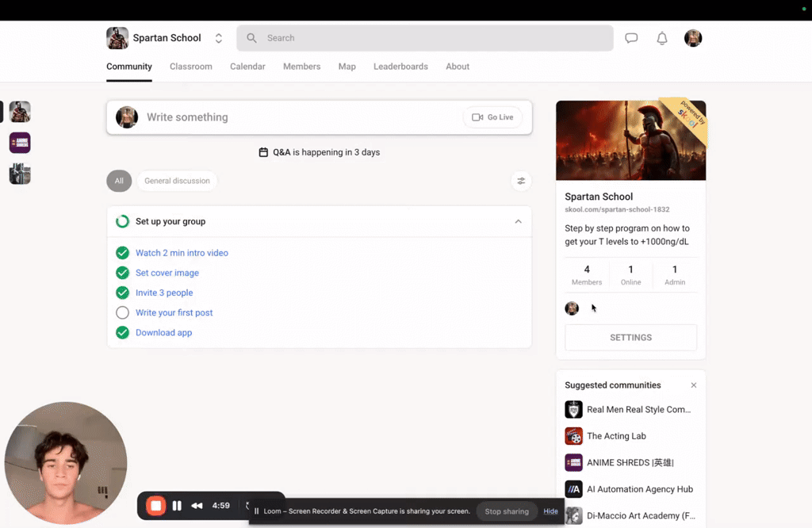Focus the Search input field

[425, 38]
